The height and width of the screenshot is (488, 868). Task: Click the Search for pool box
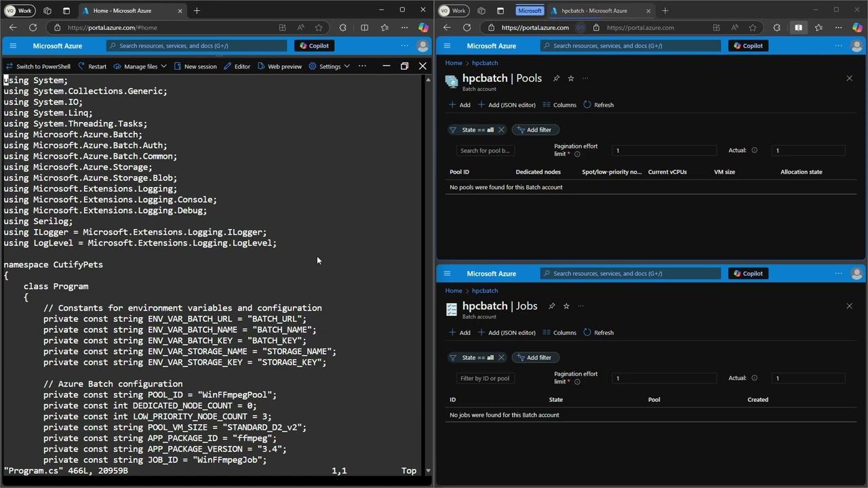[486, 150]
